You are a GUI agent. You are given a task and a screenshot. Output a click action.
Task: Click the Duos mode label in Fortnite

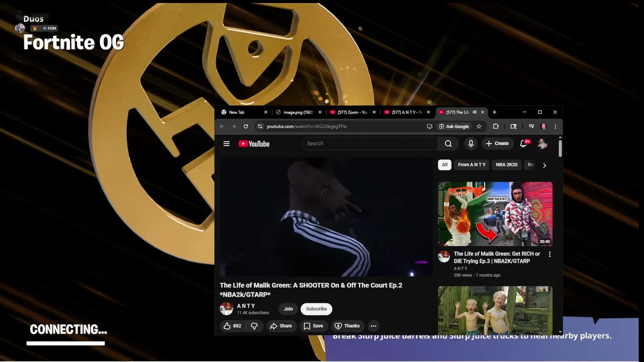33,19
